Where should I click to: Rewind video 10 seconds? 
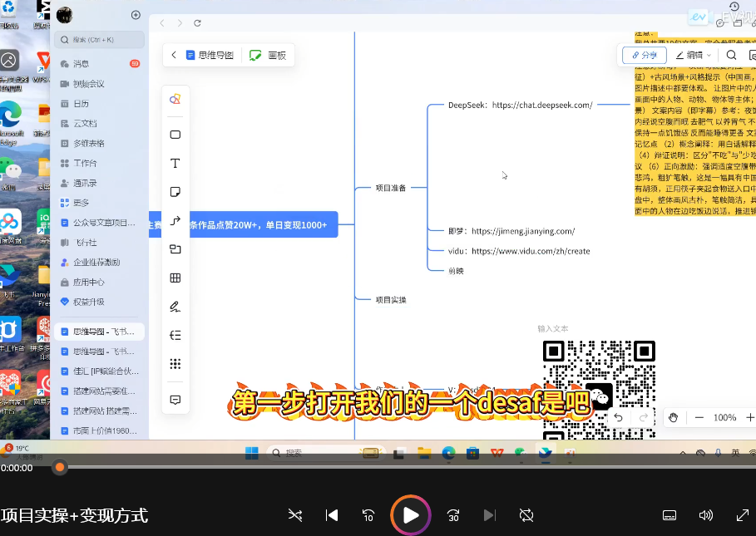pyautogui.click(x=368, y=515)
